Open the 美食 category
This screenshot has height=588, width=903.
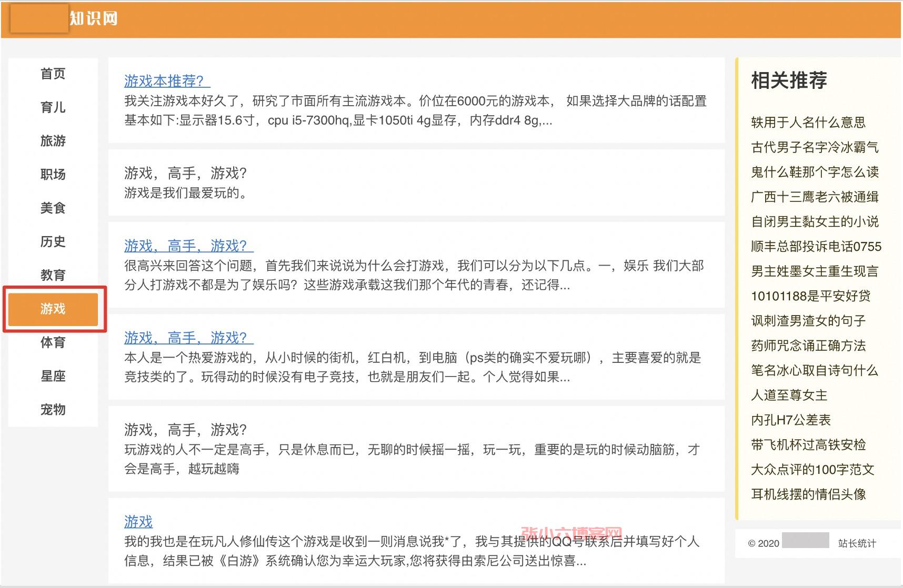pos(53,208)
